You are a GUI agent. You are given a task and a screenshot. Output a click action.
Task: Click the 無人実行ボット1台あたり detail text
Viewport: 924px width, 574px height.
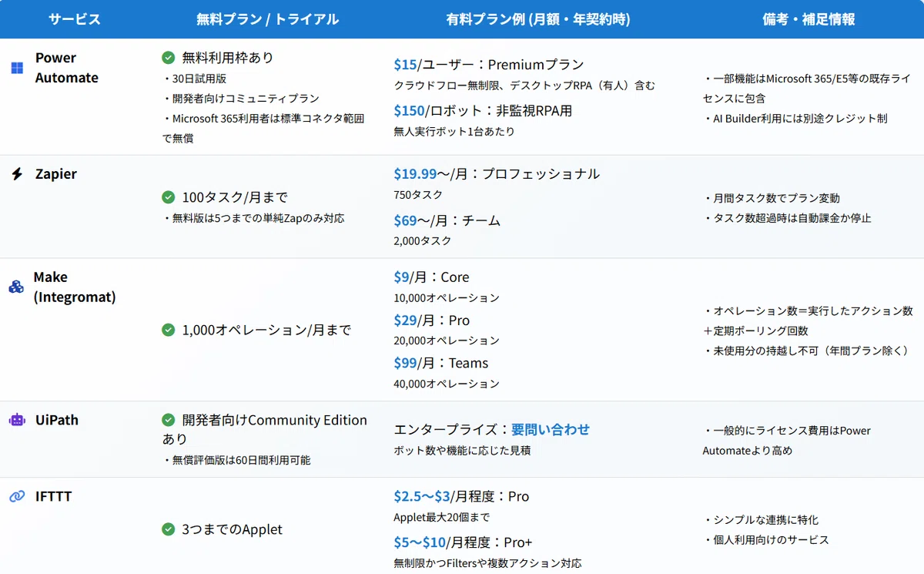(454, 132)
